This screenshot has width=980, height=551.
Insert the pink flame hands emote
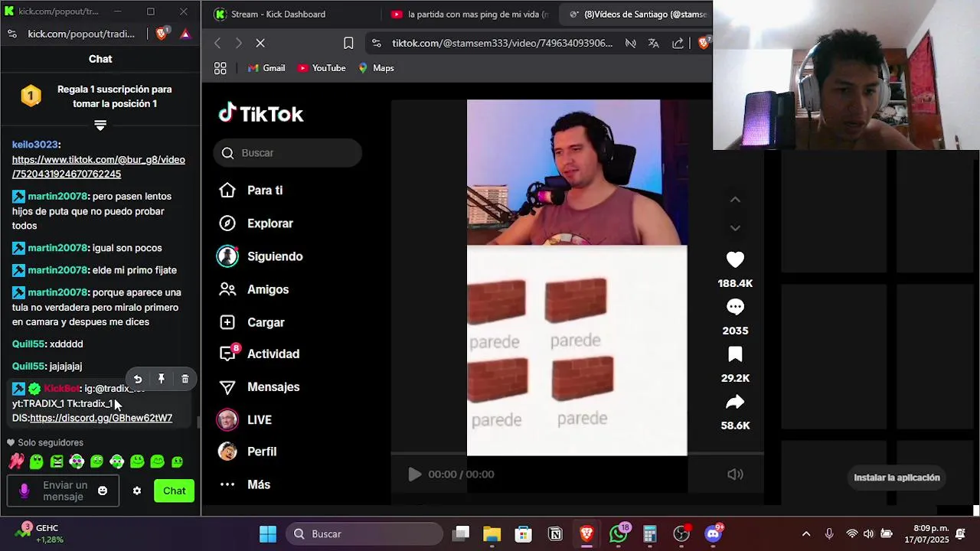[16, 461]
